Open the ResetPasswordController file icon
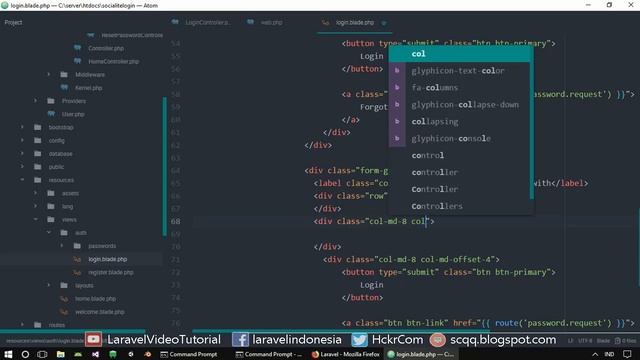 pyautogui.click(x=91, y=36)
